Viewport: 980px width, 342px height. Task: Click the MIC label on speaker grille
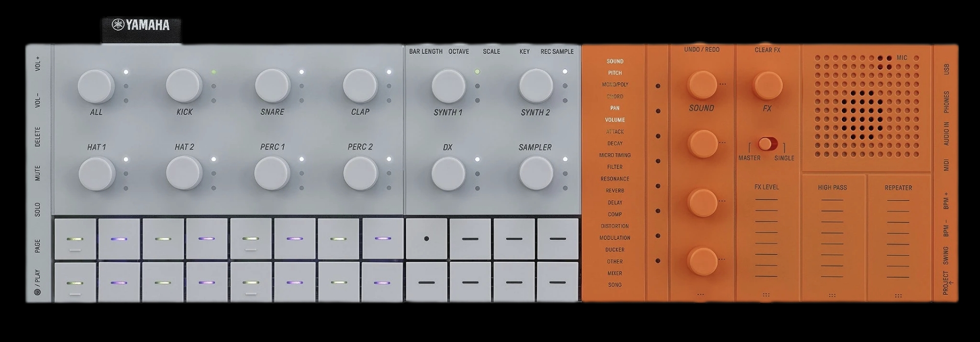coord(902,58)
